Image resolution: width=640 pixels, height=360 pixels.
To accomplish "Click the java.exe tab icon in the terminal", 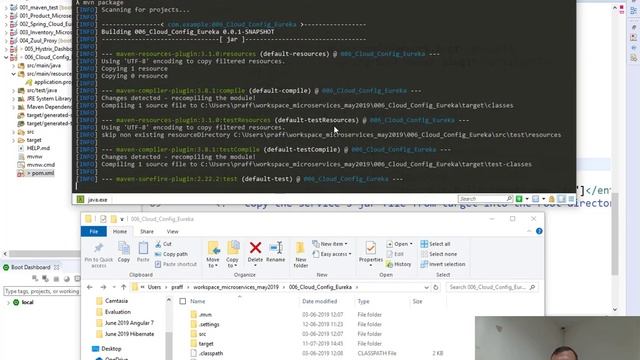I will (x=80, y=199).
